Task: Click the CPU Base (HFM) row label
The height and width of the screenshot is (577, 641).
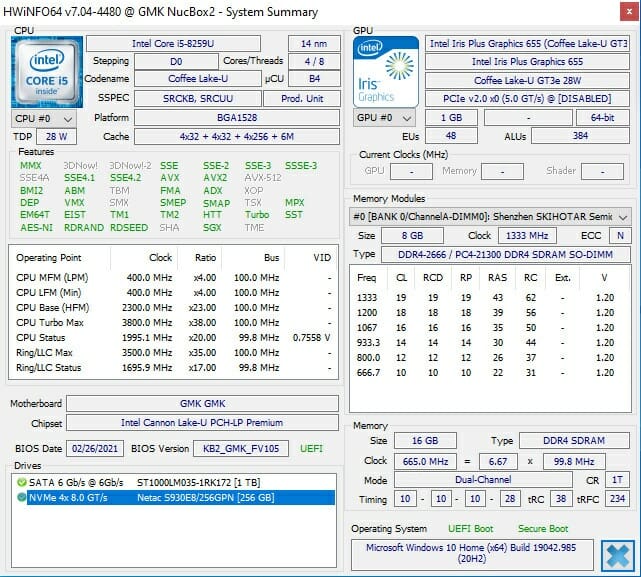Action: (53, 308)
